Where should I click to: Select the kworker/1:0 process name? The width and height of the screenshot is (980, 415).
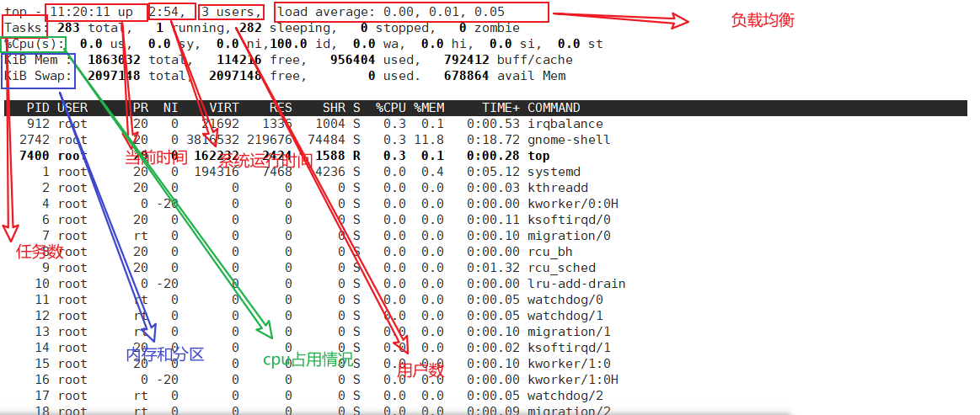(569, 364)
